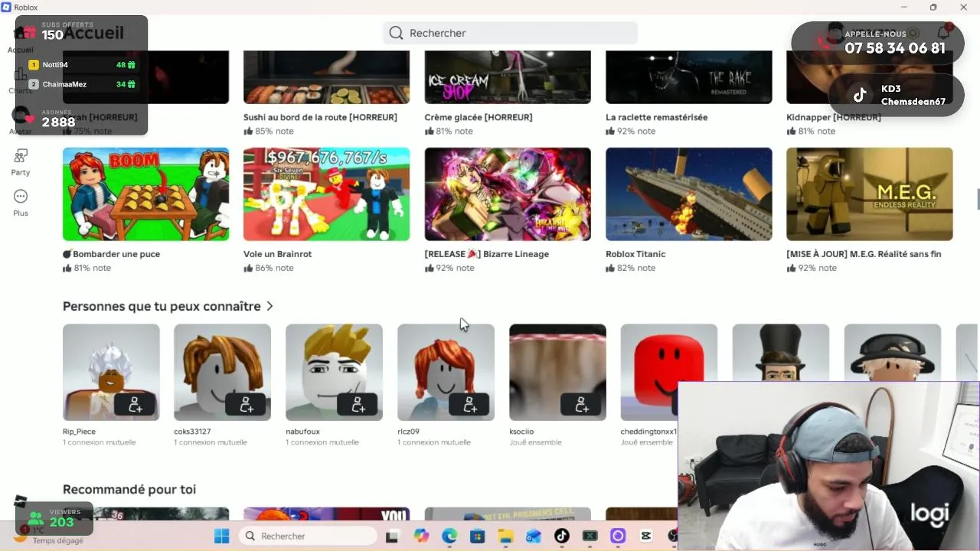Image resolution: width=980 pixels, height=551 pixels.
Task: Open the M.E.G. Endless Reality thumbnail
Action: pos(869,194)
